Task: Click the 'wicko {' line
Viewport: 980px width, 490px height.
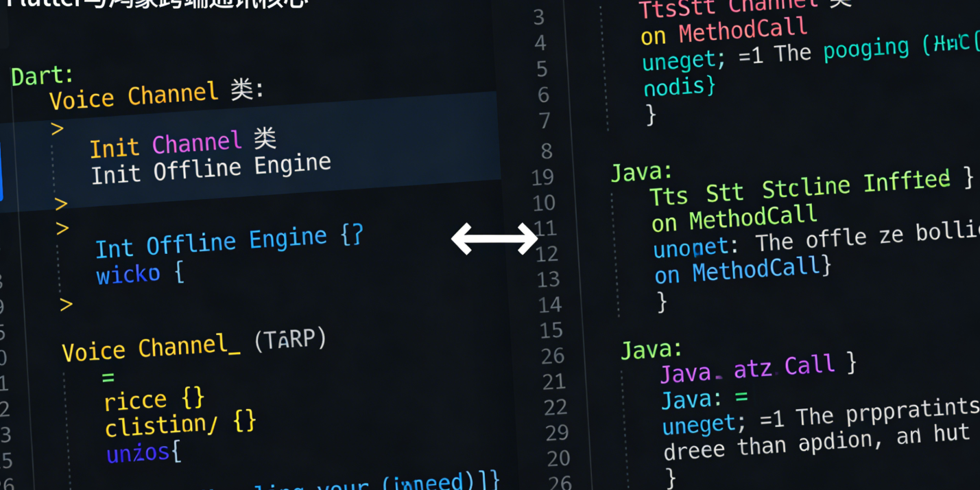Action: (140, 275)
